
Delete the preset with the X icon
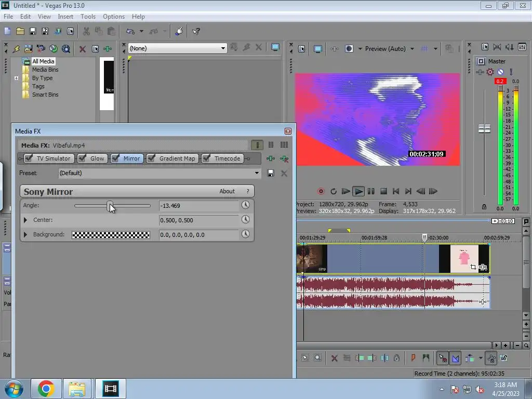click(284, 173)
